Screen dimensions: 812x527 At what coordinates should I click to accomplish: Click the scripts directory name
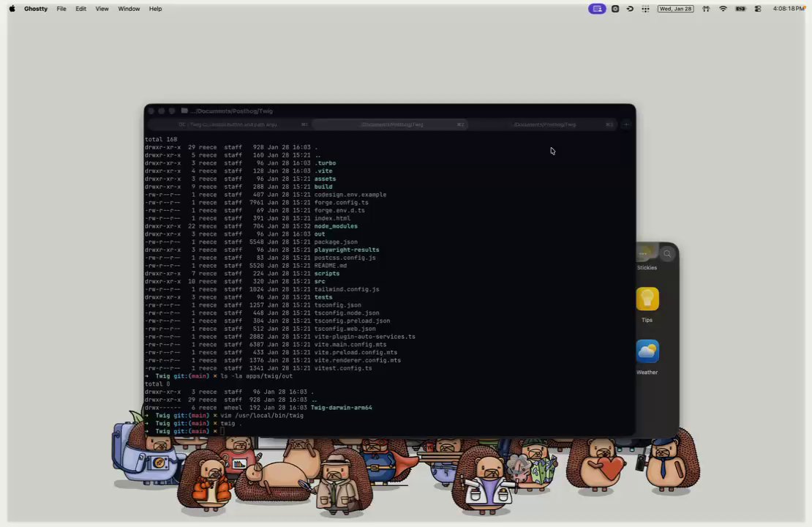click(x=327, y=274)
